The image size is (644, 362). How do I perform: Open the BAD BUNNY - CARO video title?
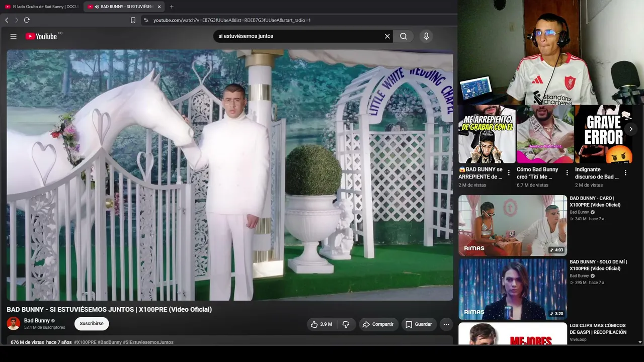tap(595, 202)
